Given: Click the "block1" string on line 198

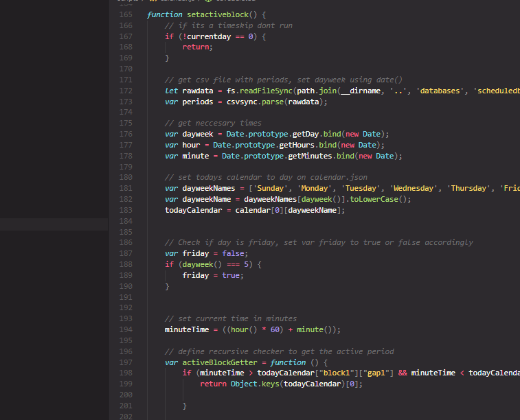Looking at the screenshot, I should (x=337, y=373).
